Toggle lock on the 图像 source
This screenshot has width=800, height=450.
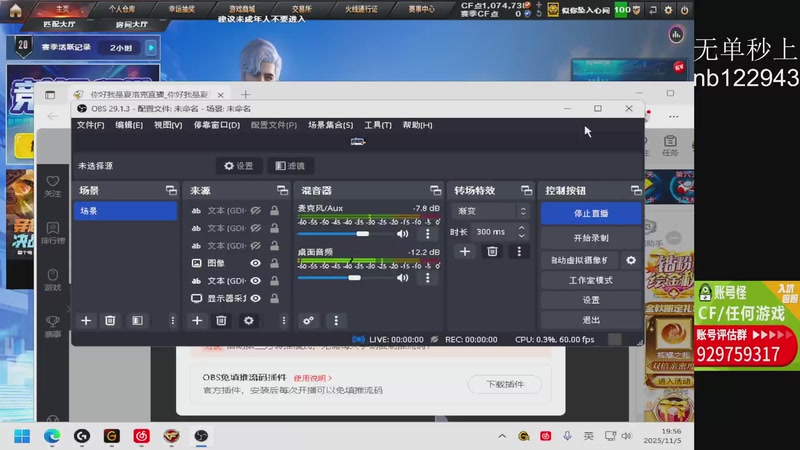pos(274,263)
